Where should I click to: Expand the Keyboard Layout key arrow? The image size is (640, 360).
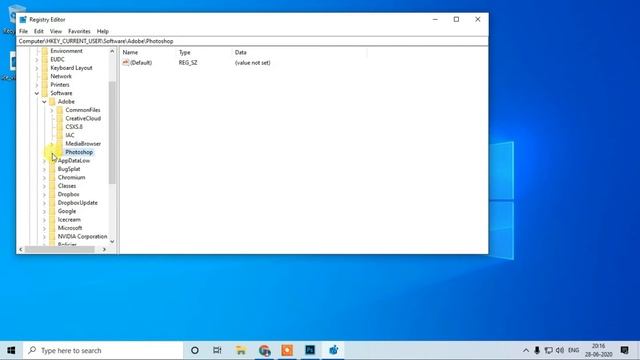37,68
